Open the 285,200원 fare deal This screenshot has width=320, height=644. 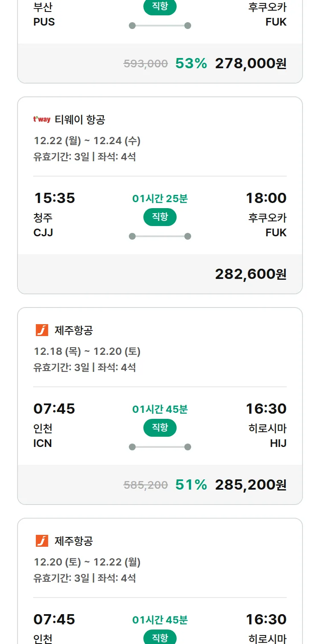point(250,485)
